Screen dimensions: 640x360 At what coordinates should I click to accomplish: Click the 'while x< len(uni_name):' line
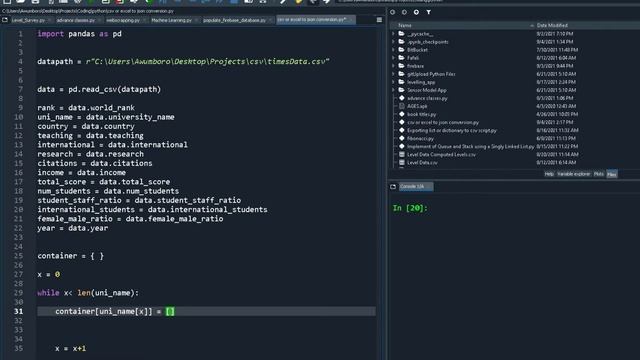(88, 293)
